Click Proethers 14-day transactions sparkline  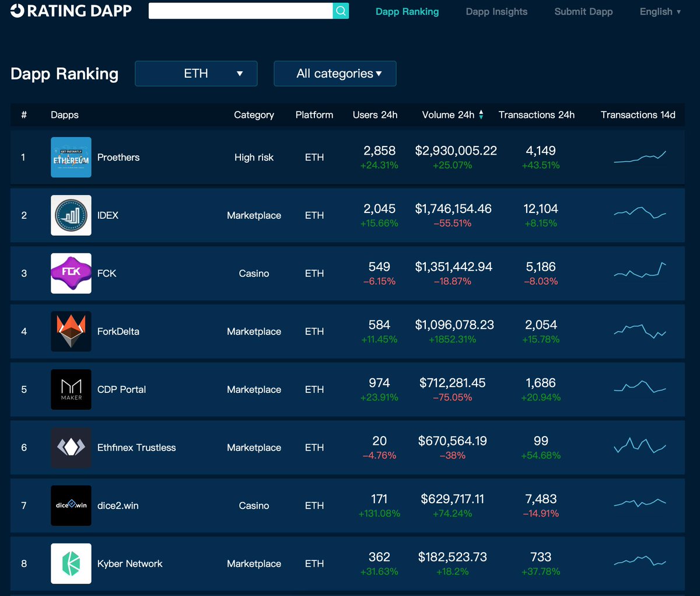pos(640,156)
